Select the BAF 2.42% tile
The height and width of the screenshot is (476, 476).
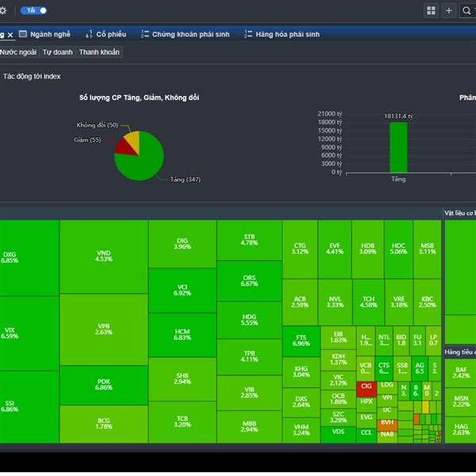(460, 373)
